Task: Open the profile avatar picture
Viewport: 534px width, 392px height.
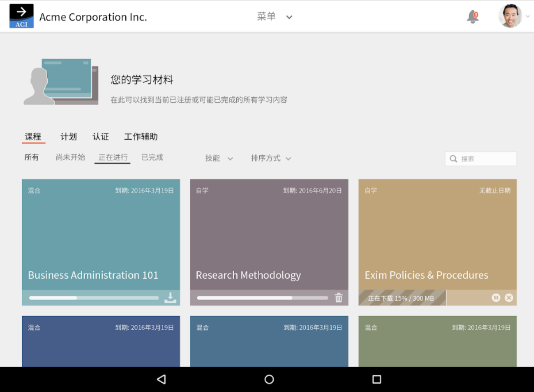Action: pyautogui.click(x=509, y=16)
